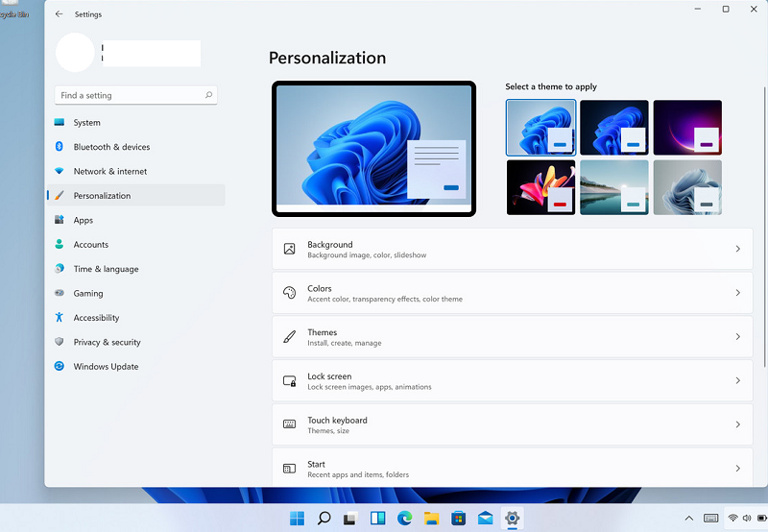This screenshot has height=532, width=768.
Task: Open the Windows Start button on taskbar
Action: tap(297, 519)
